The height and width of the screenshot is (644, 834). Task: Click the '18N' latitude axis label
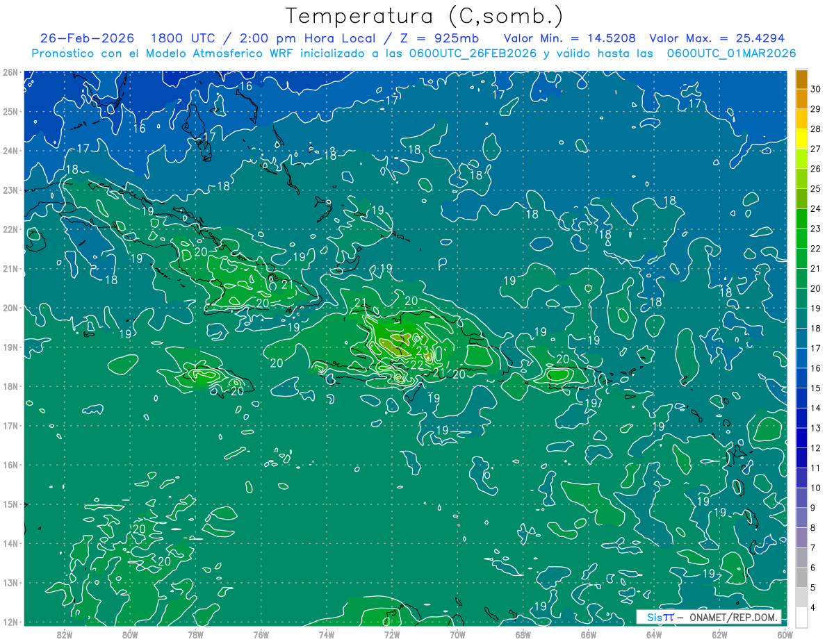click(x=10, y=386)
